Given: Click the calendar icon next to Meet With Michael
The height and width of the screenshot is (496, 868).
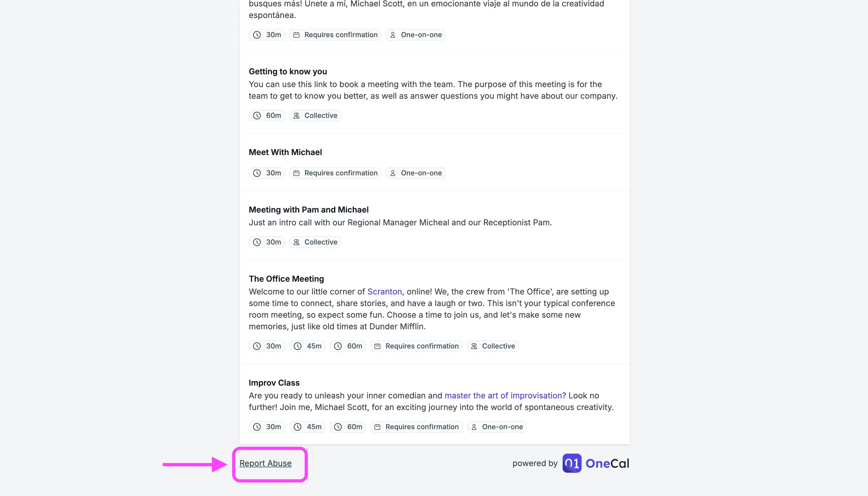Looking at the screenshot, I should click(296, 173).
